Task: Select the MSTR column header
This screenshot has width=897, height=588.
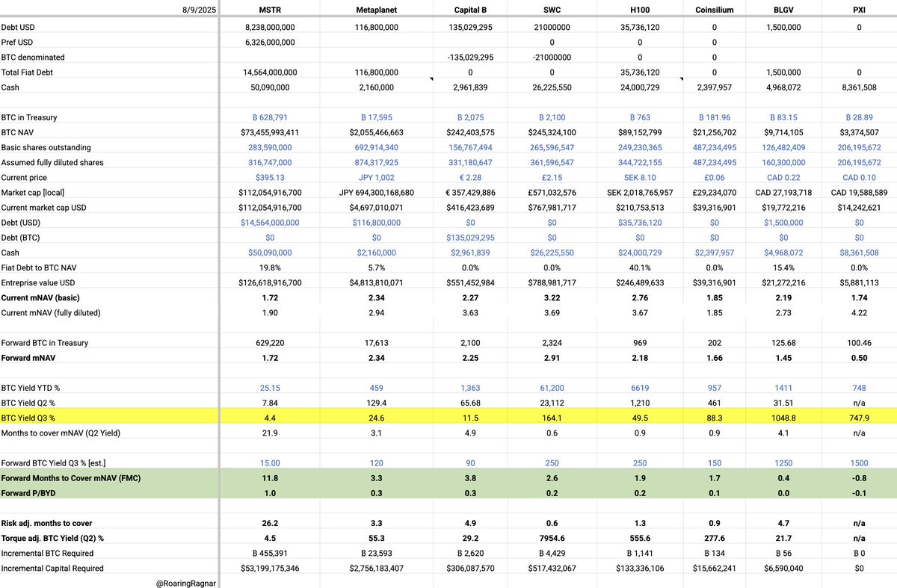Action: click(270, 10)
